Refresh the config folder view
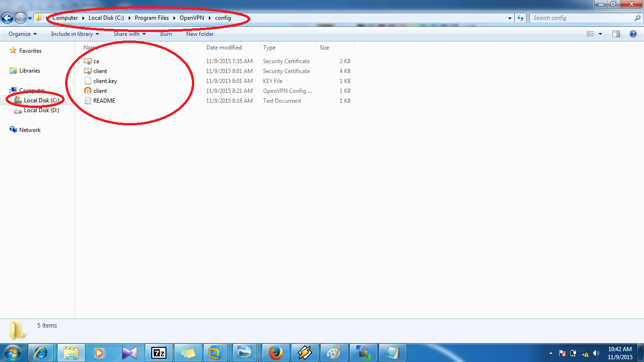644x362 pixels. pos(520,18)
